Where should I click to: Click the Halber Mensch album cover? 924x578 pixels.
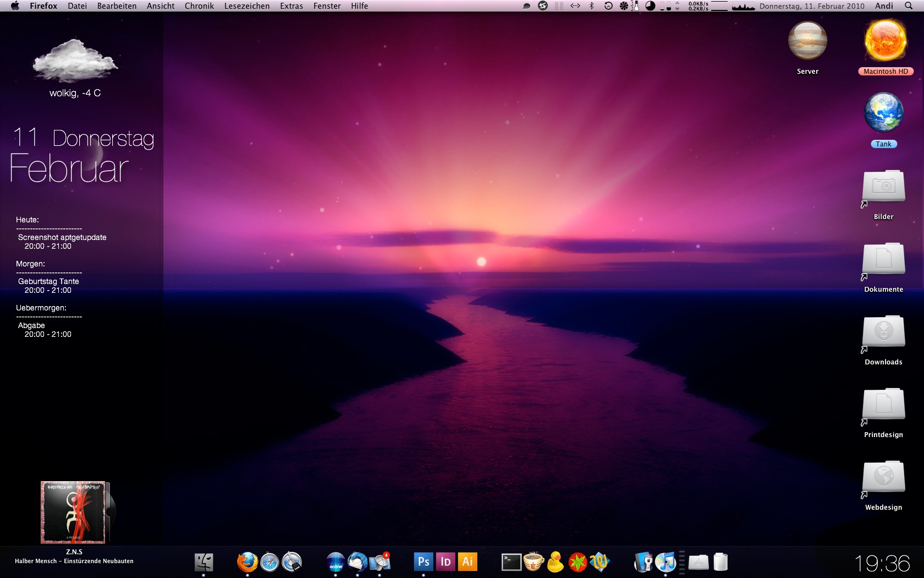point(73,512)
